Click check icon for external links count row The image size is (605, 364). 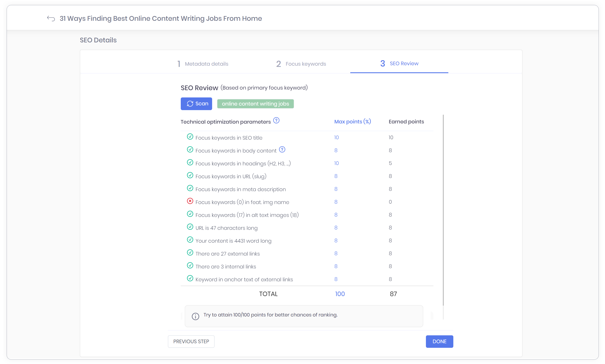[x=190, y=253]
